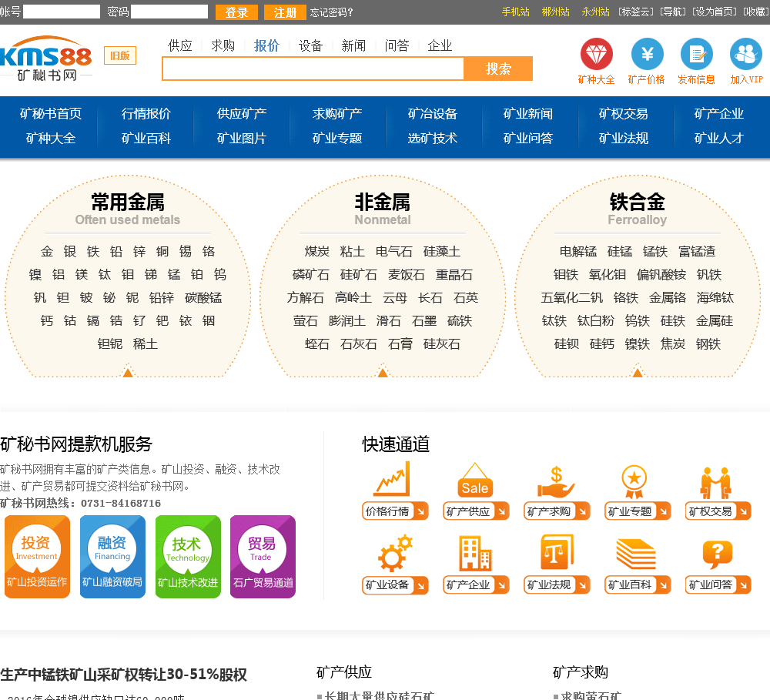This screenshot has height=700, width=770.
Task: Click 五氧化二钒 in the ferroalloy list
Action: tap(571, 298)
